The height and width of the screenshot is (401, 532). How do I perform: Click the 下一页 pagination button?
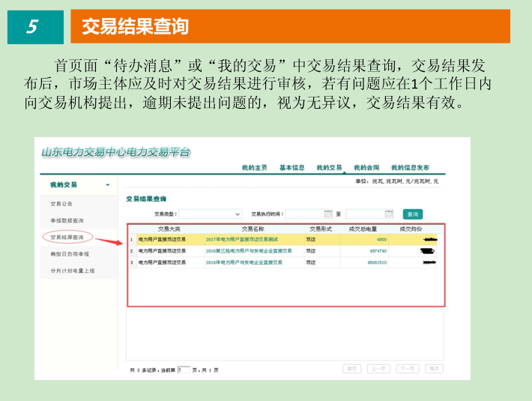click(407, 369)
